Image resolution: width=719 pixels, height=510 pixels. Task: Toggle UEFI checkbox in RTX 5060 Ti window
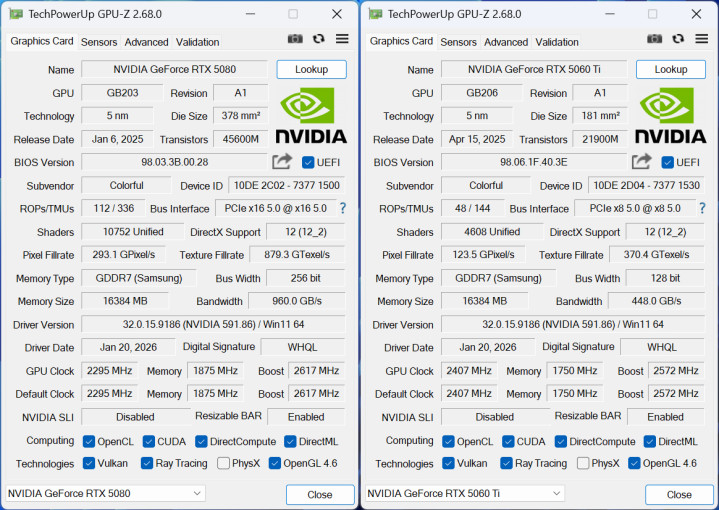(668, 162)
